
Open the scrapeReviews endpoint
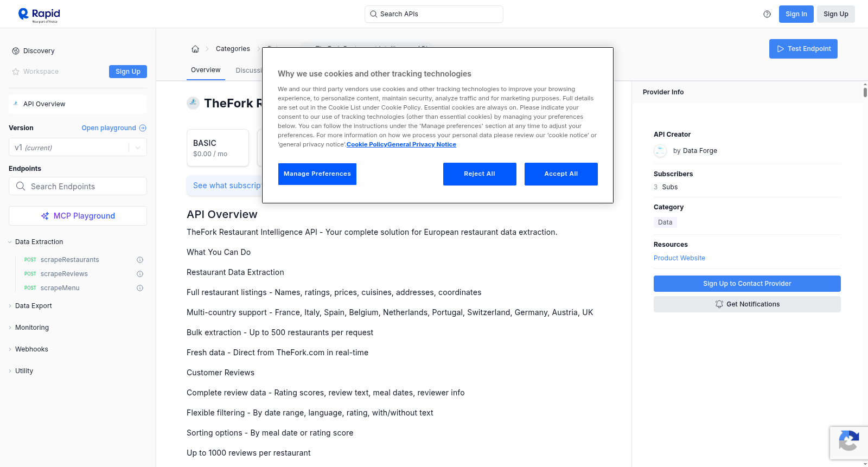click(64, 274)
